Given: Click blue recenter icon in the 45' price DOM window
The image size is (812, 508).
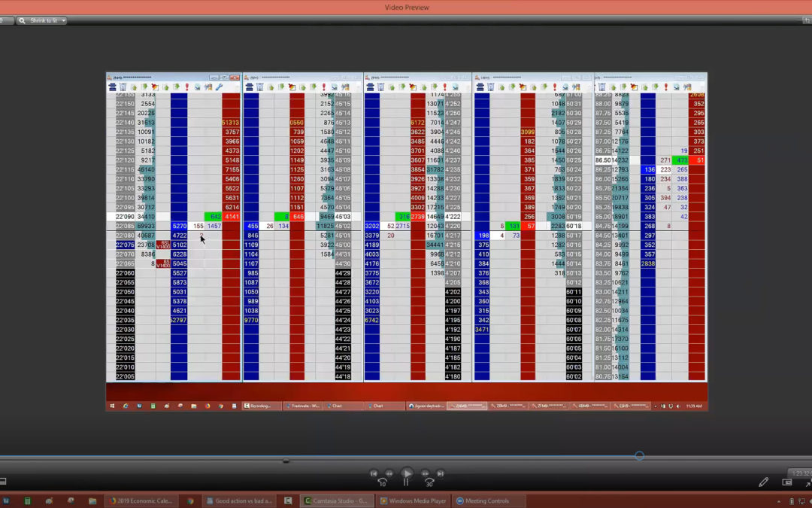Looking at the screenshot, I should [x=249, y=87].
